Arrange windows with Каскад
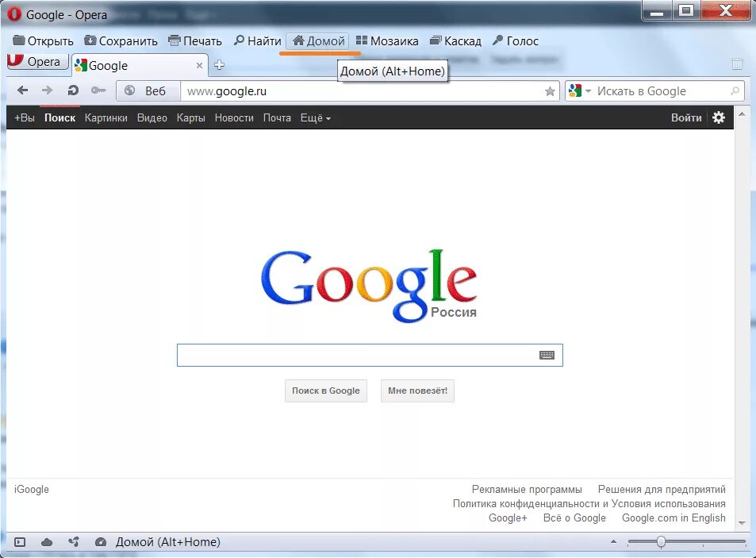 [x=455, y=41]
